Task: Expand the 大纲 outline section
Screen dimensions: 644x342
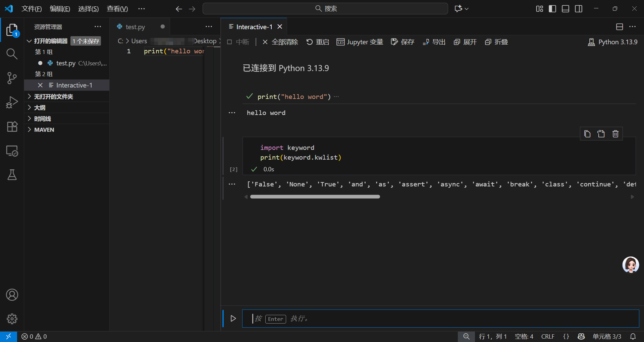Action: point(40,108)
